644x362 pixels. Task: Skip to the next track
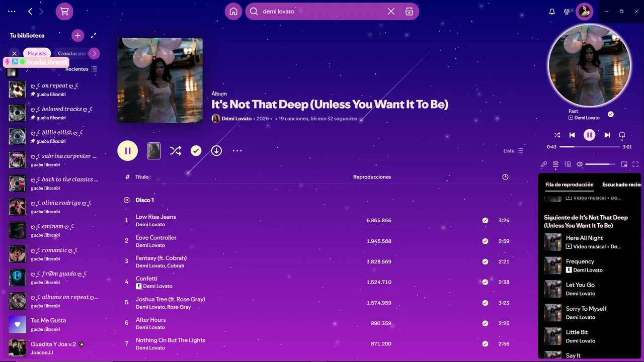[607, 135]
